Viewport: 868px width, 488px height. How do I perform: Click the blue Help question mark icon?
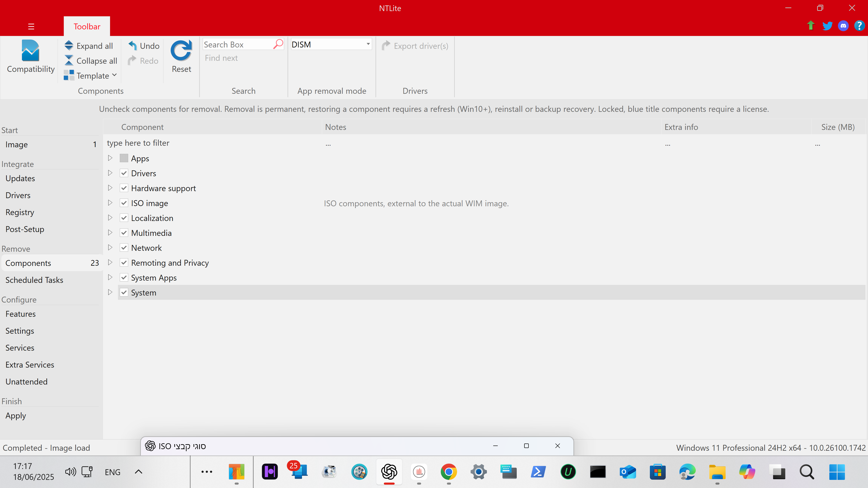[860, 26]
